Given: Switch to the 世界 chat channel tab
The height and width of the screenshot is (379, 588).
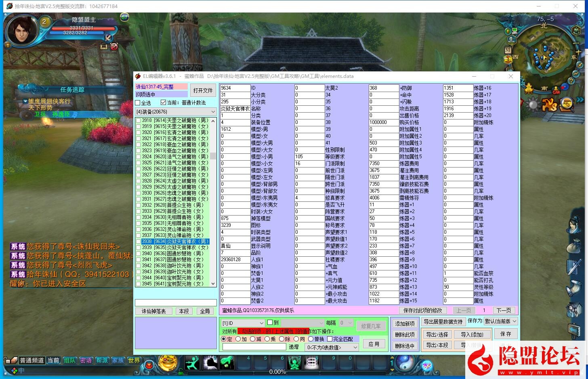Looking at the screenshot, I should [134, 360].
